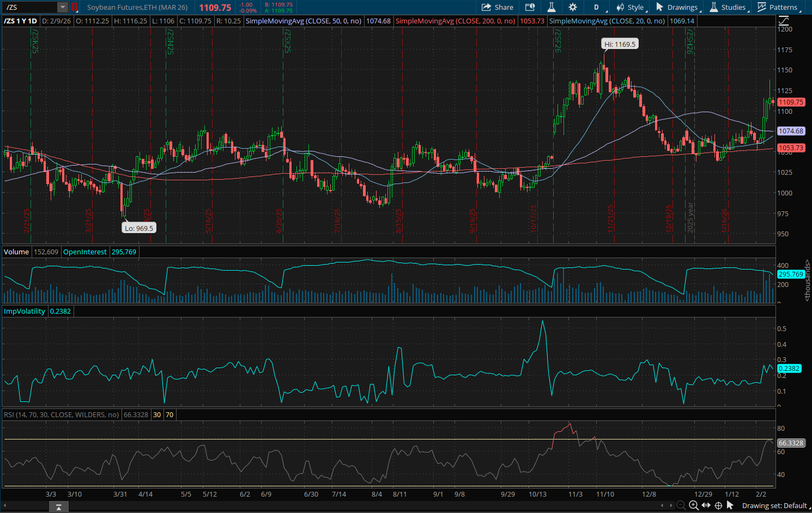Select the zoom-in magnifier tool

(693, 505)
